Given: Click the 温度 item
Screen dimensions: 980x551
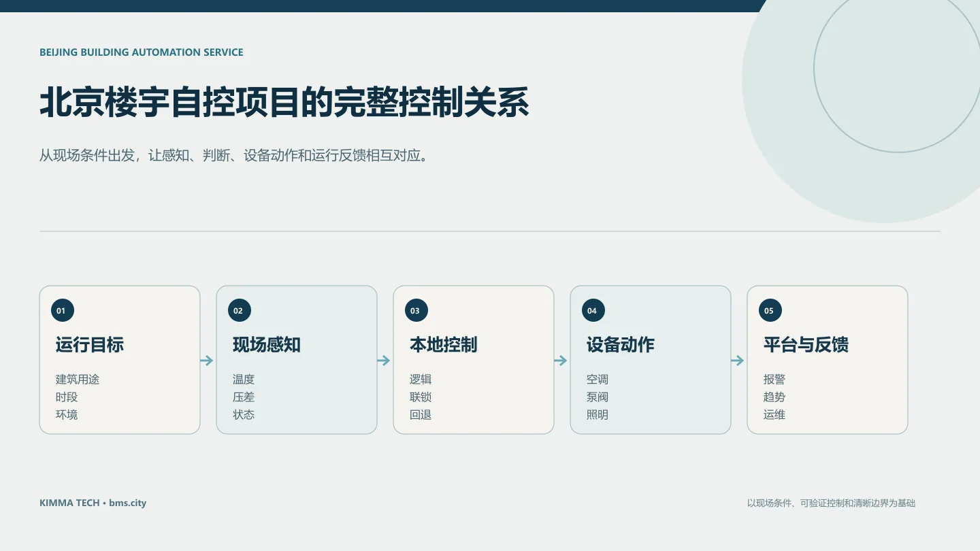Looking at the screenshot, I should click(244, 380).
